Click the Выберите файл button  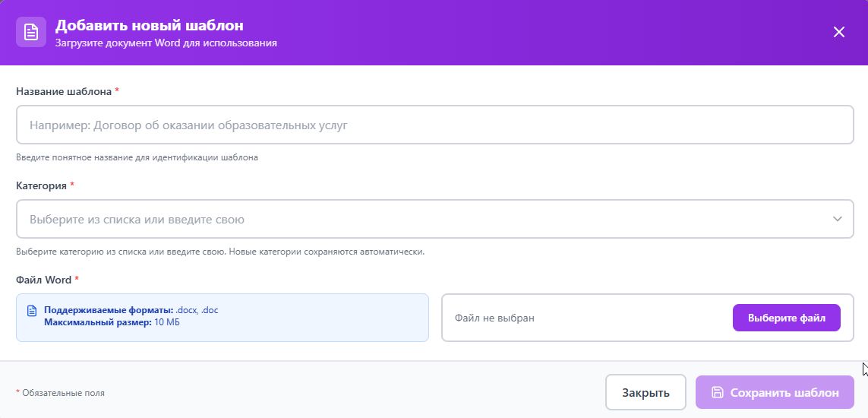click(786, 318)
